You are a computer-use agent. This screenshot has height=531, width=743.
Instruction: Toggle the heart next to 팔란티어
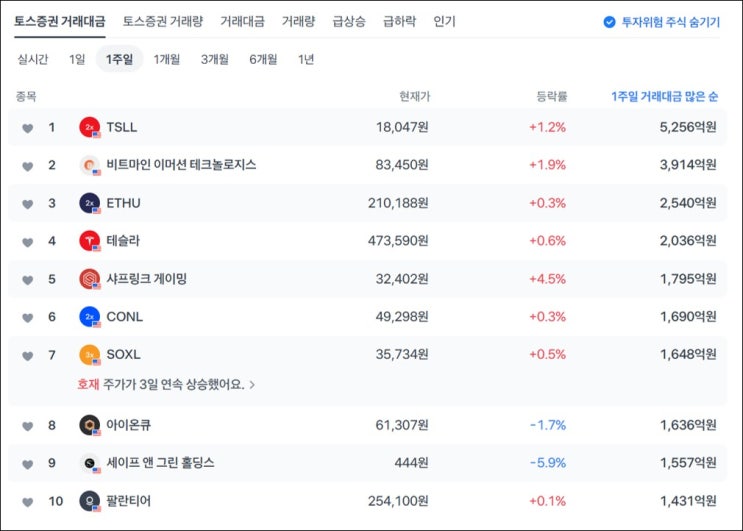click(x=28, y=501)
